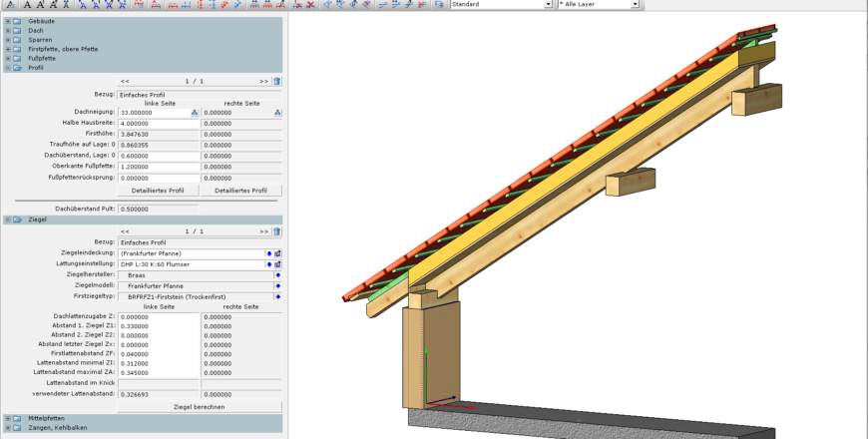Open edit icon next to Lattungseinstellung field
This screenshot has width=868, height=439.
tap(278, 264)
